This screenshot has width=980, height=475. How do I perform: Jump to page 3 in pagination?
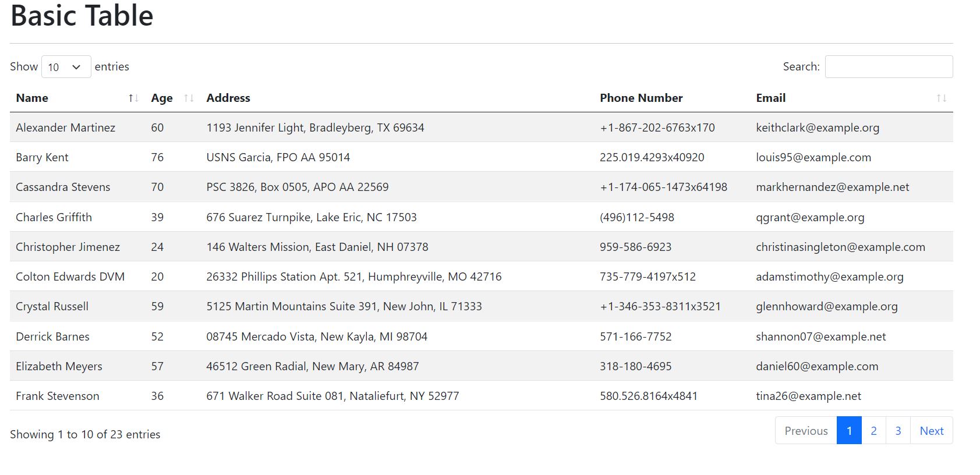(x=898, y=431)
